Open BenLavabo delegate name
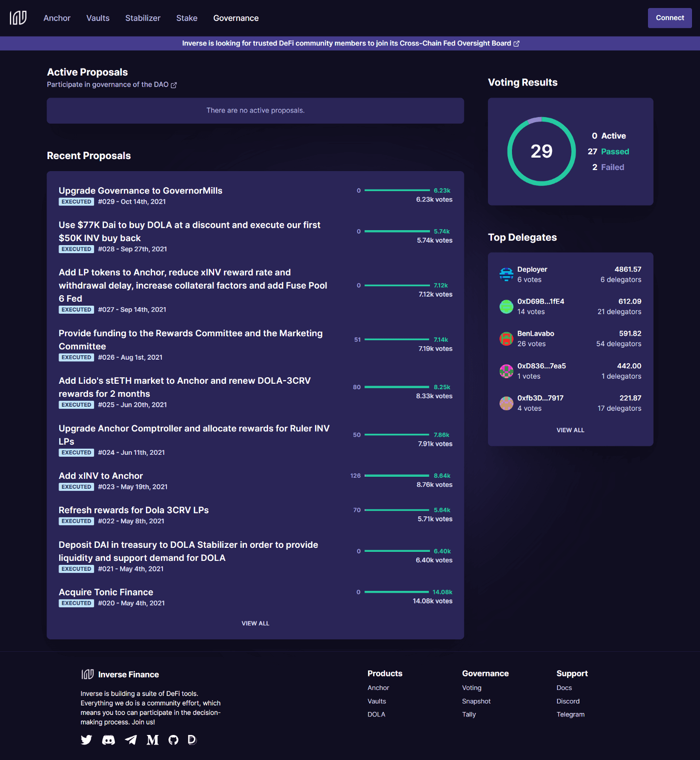The width and height of the screenshot is (700, 760). point(536,334)
